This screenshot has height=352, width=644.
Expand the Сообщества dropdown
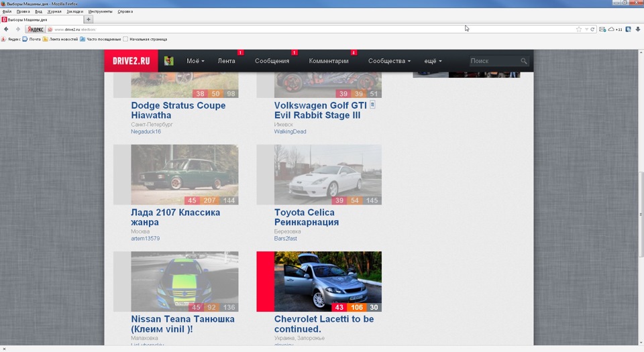coord(389,61)
